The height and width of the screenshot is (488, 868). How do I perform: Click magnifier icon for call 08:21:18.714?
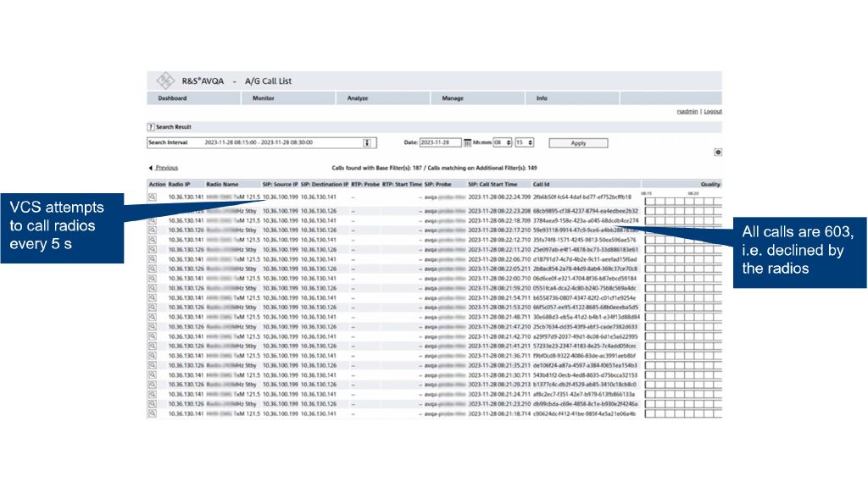click(153, 413)
